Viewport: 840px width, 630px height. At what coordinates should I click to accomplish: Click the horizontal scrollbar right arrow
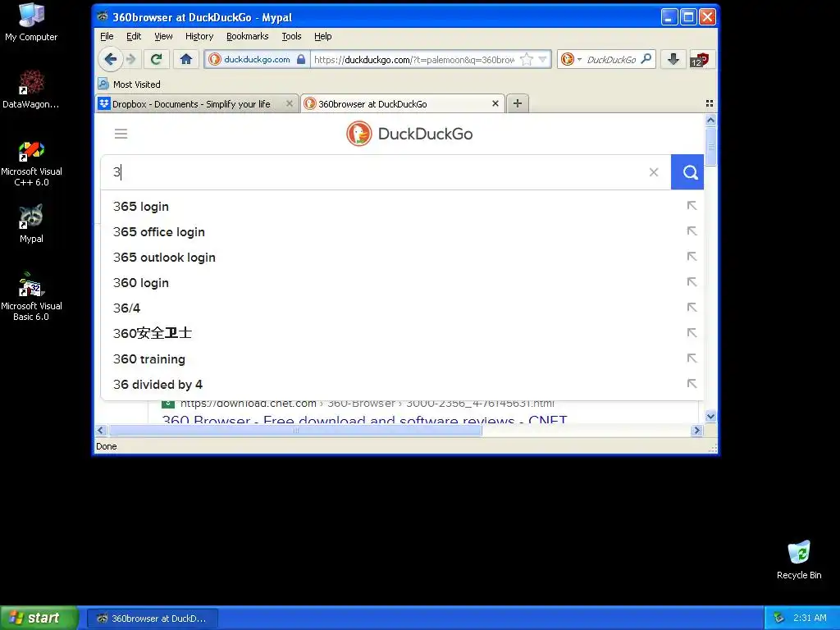tap(696, 430)
